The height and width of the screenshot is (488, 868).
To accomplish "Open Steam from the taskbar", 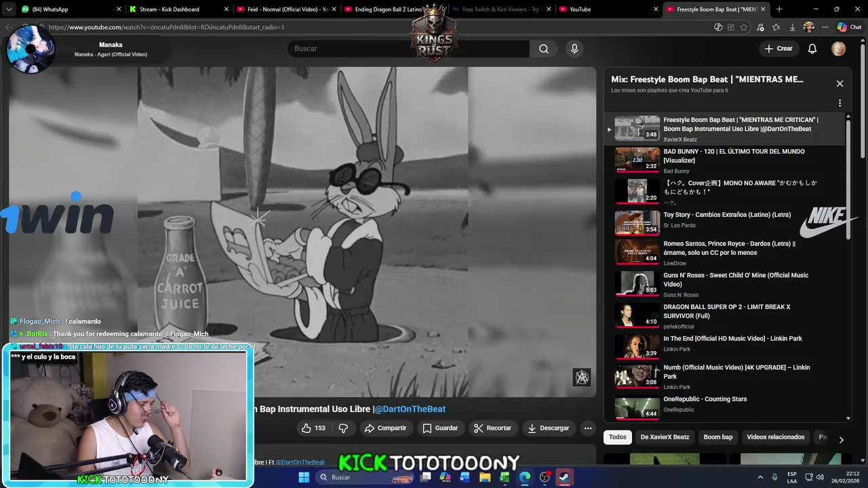I will [x=564, y=477].
